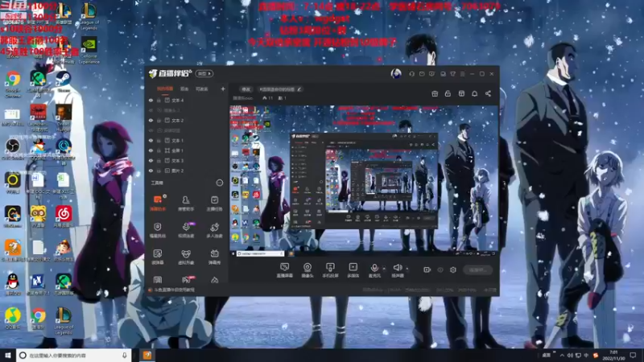Open the OBS Studio desktop icon

(x=13, y=149)
